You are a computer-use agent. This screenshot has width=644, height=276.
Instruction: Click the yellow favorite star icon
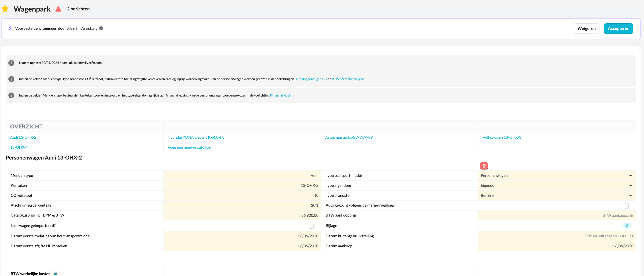tap(5, 9)
